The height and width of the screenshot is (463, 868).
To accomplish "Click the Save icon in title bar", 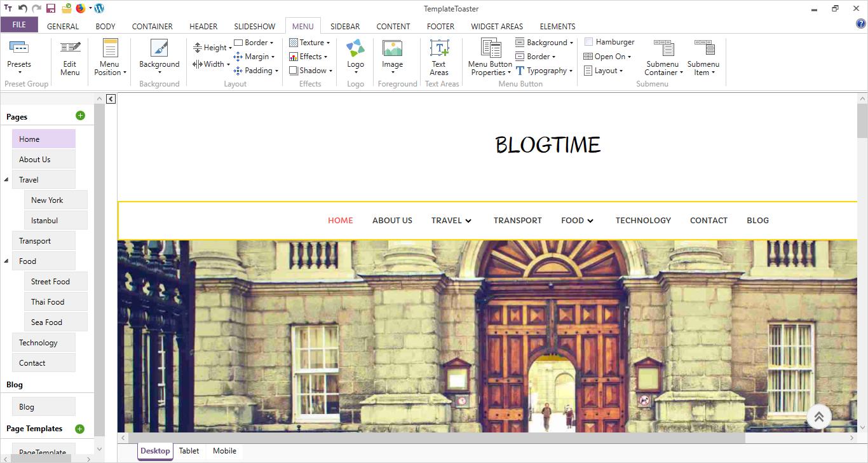I will 51,8.
